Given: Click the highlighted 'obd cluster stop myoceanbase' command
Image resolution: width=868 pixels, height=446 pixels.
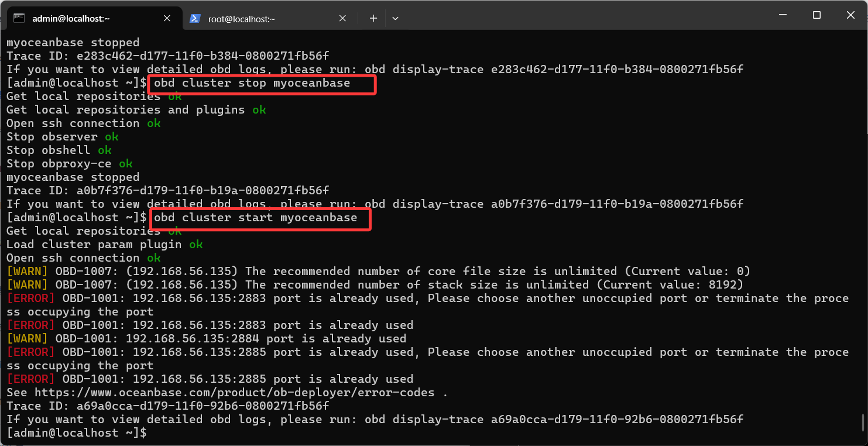Looking at the screenshot, I should coord(252,83).
